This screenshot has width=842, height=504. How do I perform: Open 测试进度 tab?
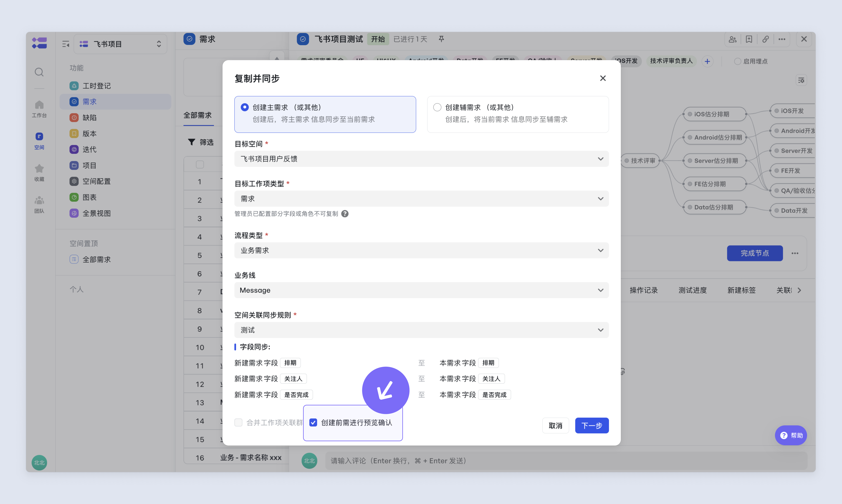point(693,290)
